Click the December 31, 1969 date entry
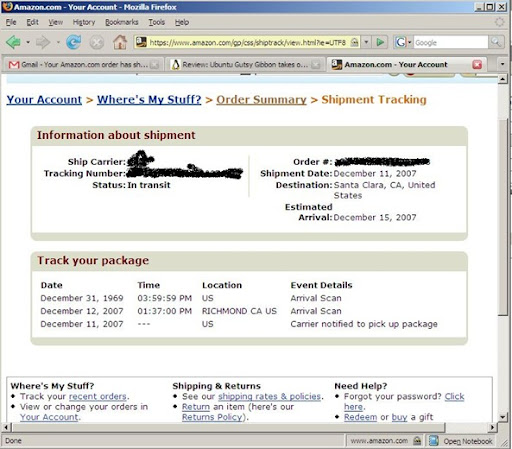Image resolution: width=512 pixels, height=449 pixels. click(x=82, y=298)
